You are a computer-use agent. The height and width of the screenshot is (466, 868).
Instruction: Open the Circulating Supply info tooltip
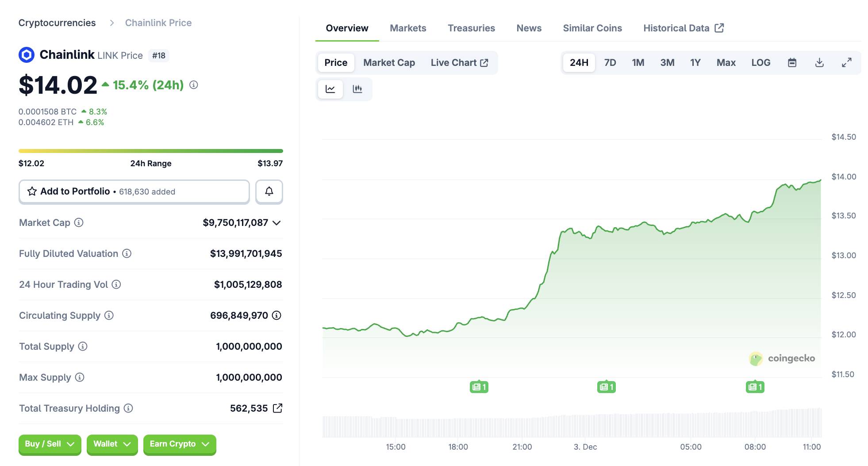(x=108, y=315)
